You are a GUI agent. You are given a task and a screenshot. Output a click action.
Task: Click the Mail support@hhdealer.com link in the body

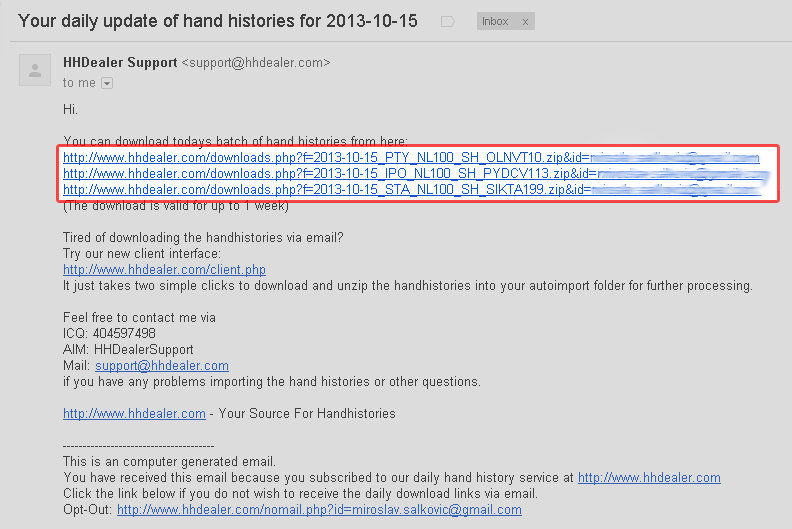click(x=162, y=366)
